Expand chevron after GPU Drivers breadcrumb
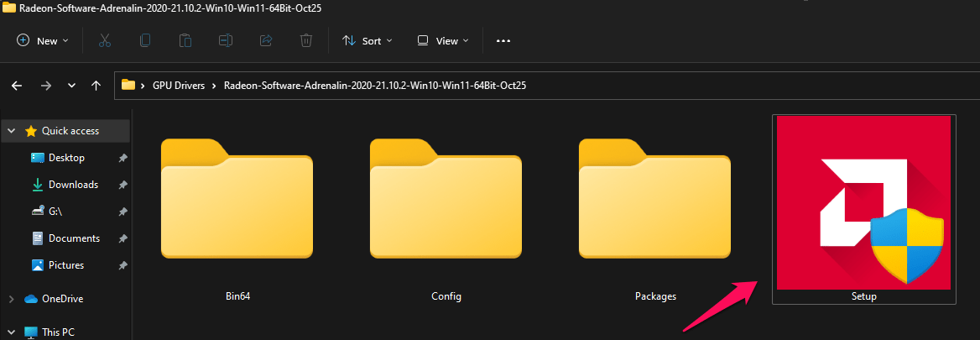Screen dimensions: 980x340 point(215,86)
